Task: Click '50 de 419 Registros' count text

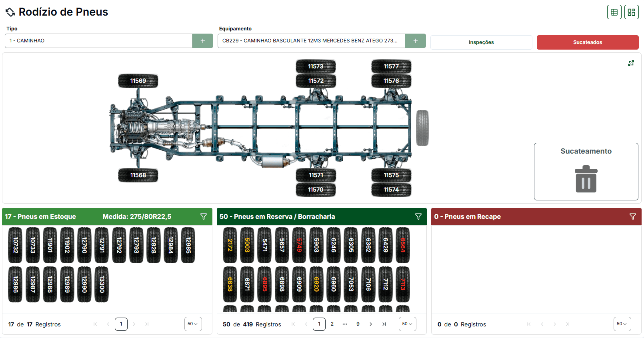Action: (252, 324)
